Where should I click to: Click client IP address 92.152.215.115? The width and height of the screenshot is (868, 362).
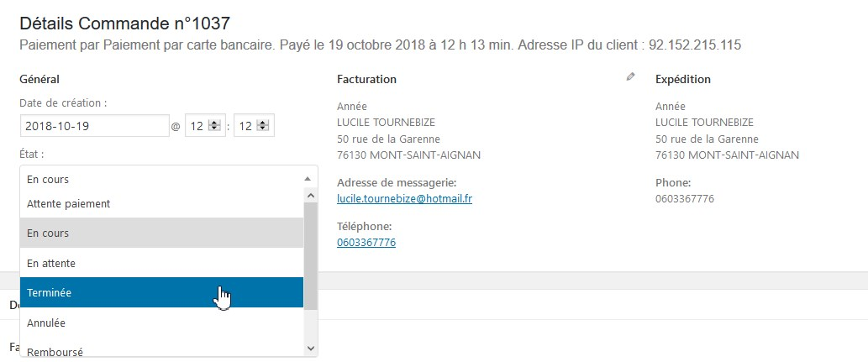695,45
